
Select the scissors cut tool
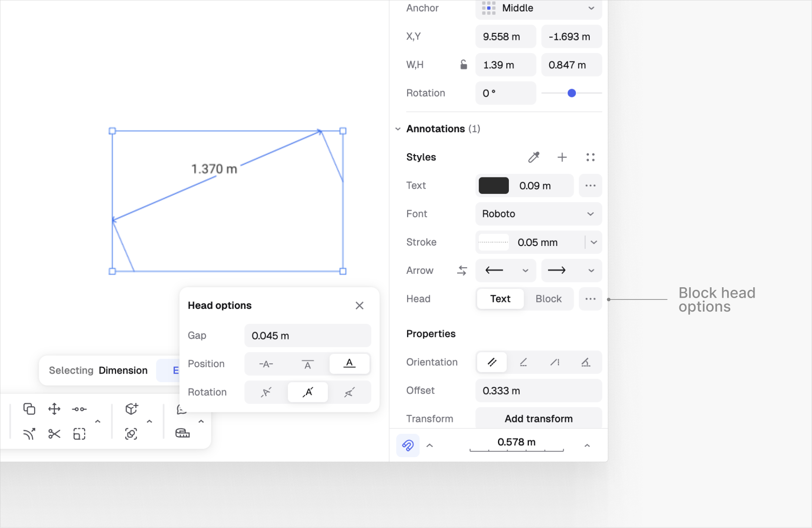point(54,434)
